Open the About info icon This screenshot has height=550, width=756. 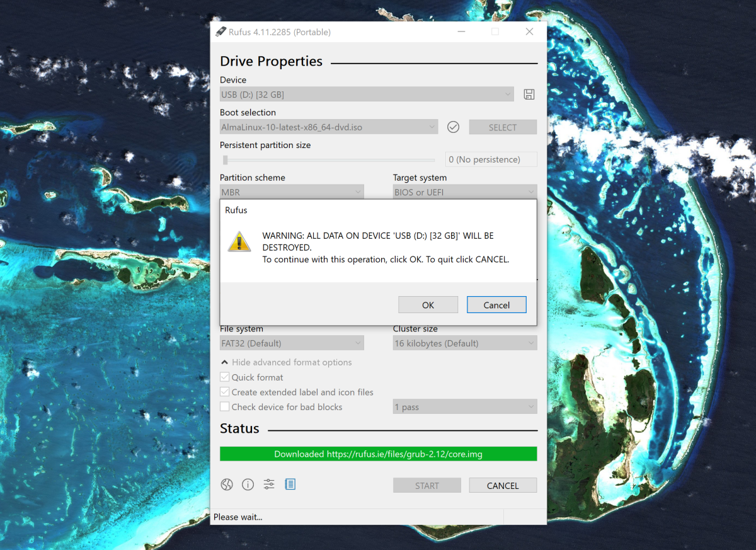pos(248,484)
